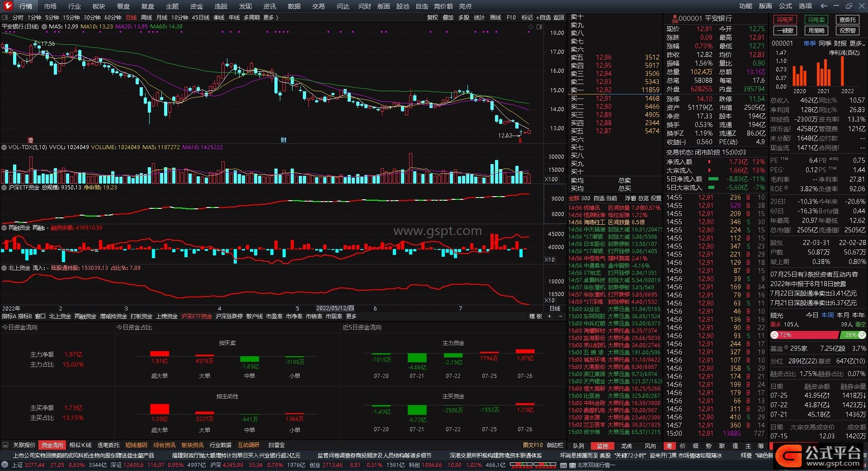Click the 闪电买 quick buy button

[785, 20]
